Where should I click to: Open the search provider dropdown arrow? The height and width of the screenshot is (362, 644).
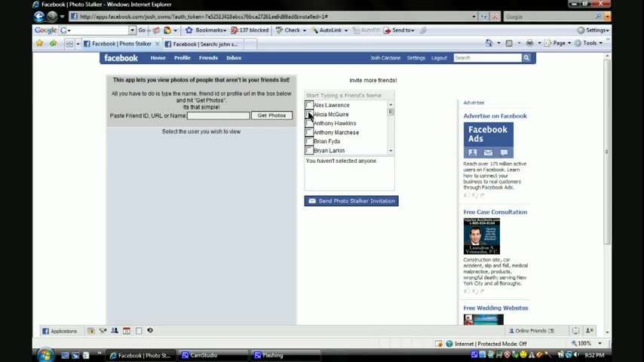(x=607, y=17)
